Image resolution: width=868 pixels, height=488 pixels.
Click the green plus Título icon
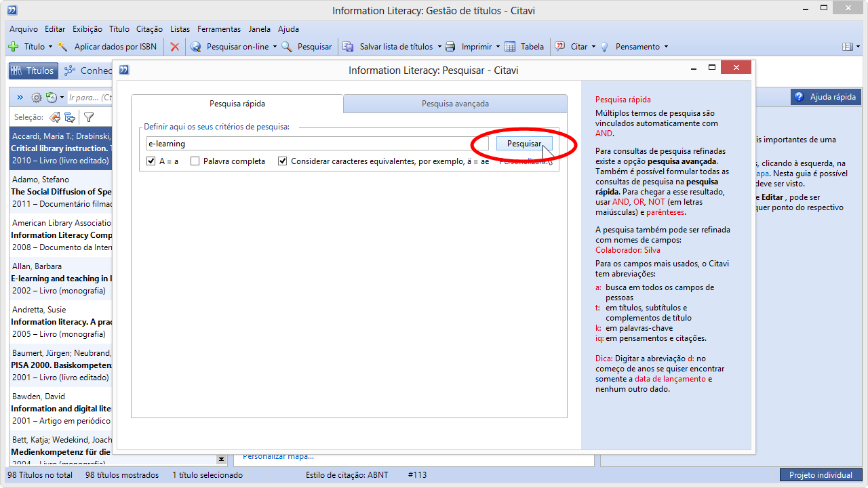point(13,47)
